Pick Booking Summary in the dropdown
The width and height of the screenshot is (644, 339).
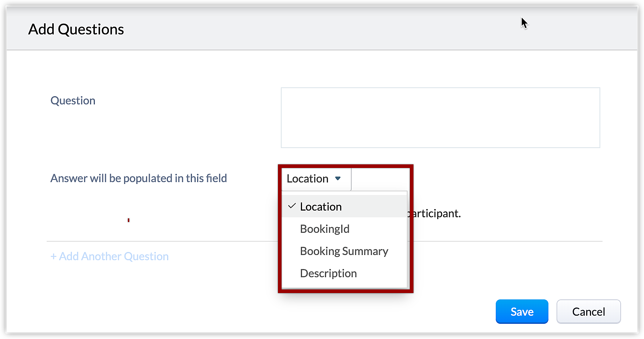point(344,251)
